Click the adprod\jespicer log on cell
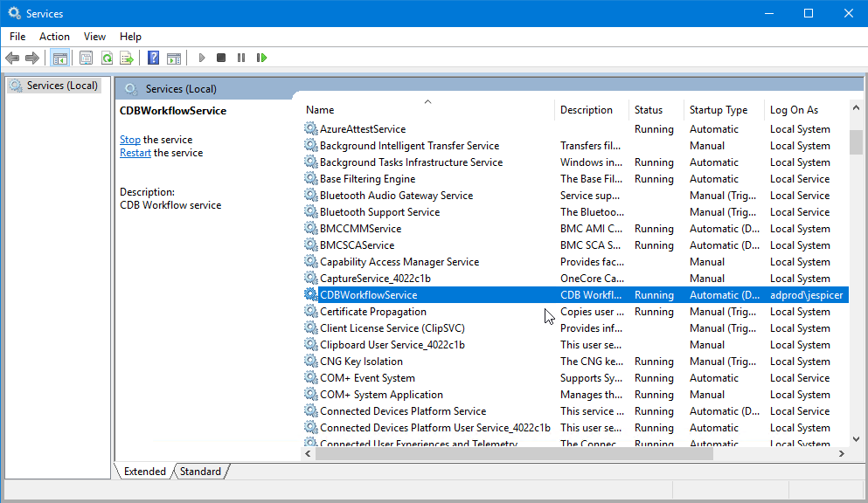Image resolution: width=868 pixels, height=503 pixels. point(807,294)
